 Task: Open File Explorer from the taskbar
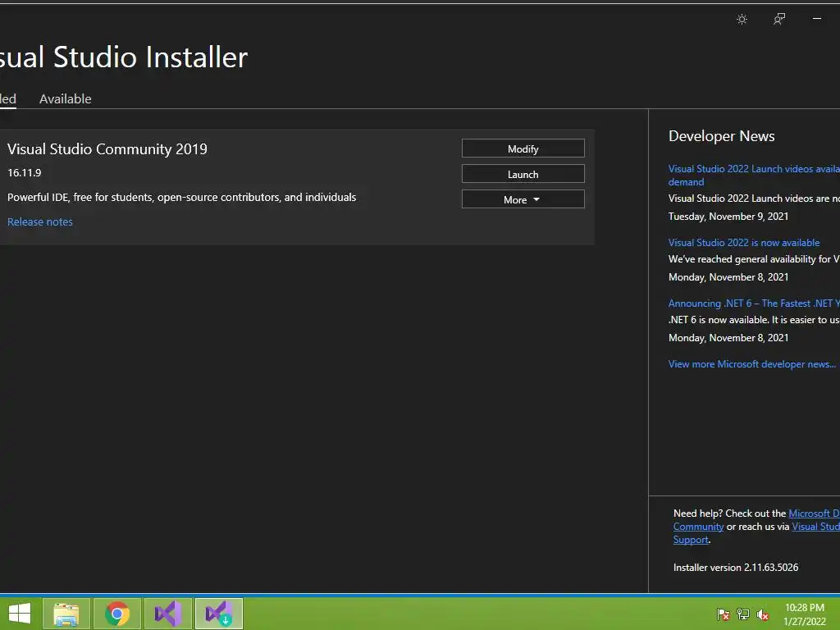[66, 614]
